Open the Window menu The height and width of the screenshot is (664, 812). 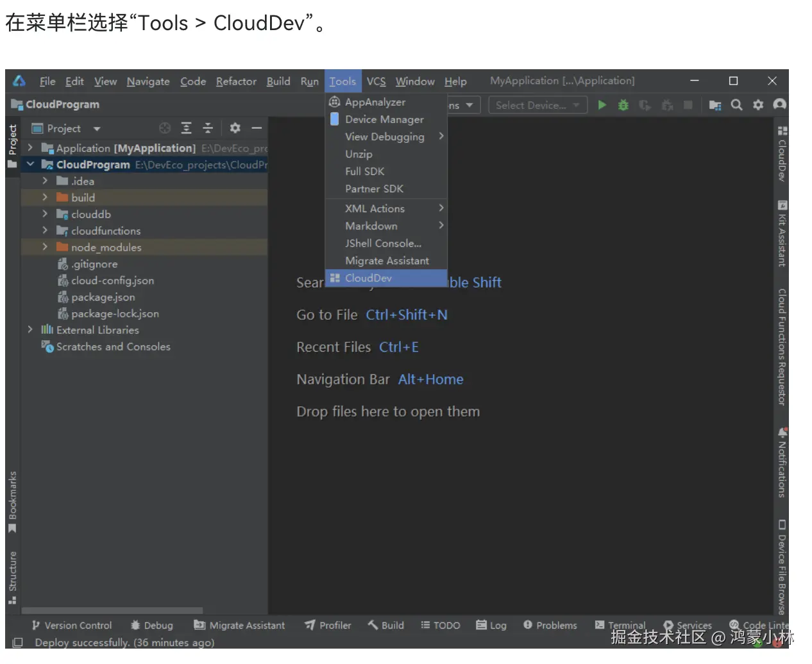click(x=415, y=81)
